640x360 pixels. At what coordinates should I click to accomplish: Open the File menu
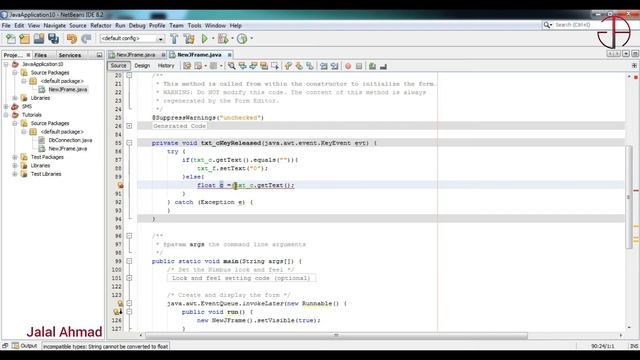pyautogui.click(x=6, y=25)
